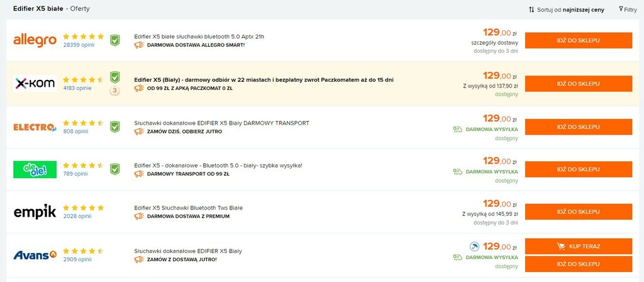Open the Filtry filter options
644x282 pixels.
coord(628,9)
